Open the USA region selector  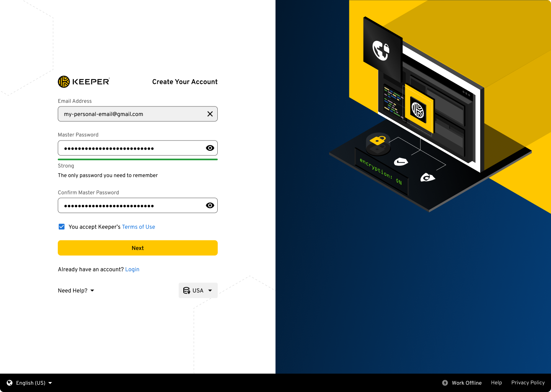(x=198, y=291)
